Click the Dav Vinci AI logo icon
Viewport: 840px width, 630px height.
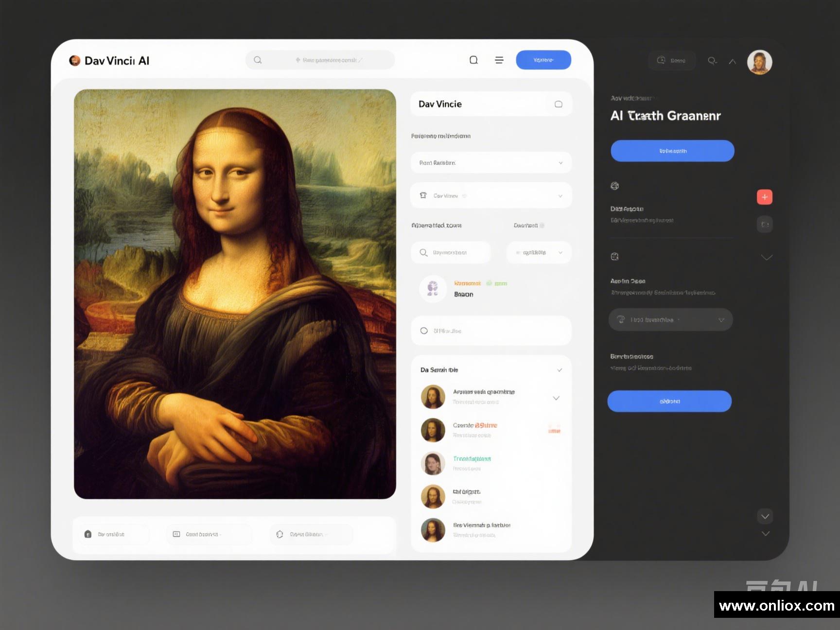74,60
